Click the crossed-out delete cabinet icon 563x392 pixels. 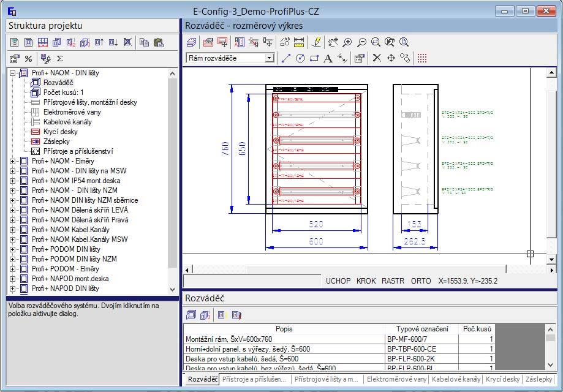[x=127, y=42]
